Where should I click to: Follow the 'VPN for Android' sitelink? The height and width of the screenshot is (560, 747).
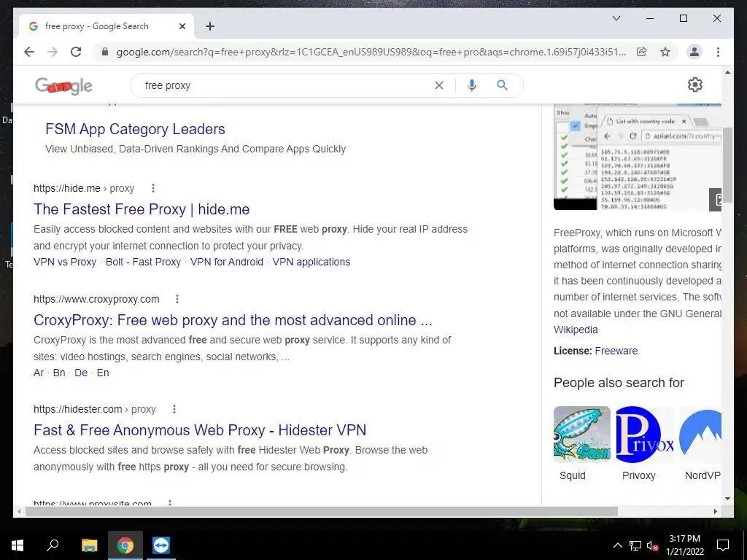[227, 262]
